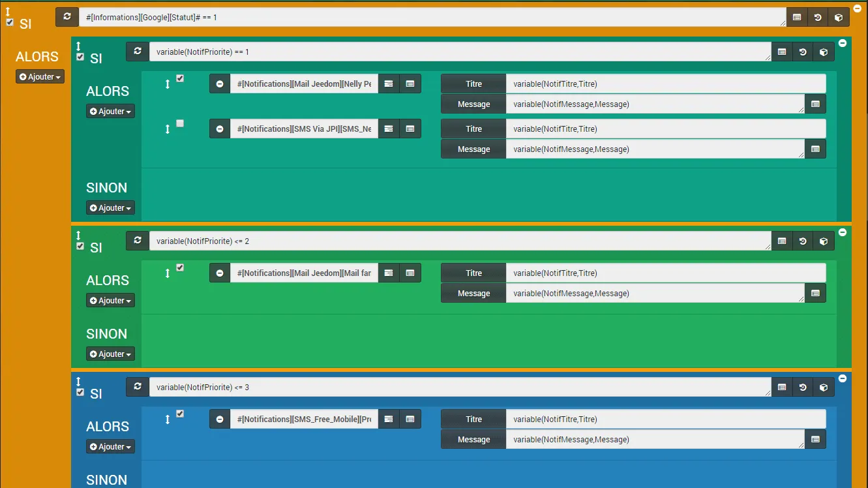This screenshot has height=488, width=868.
Task: Open equipment cube picker for NotifPriorite <= 3
Action: click(x=824, y=388)
